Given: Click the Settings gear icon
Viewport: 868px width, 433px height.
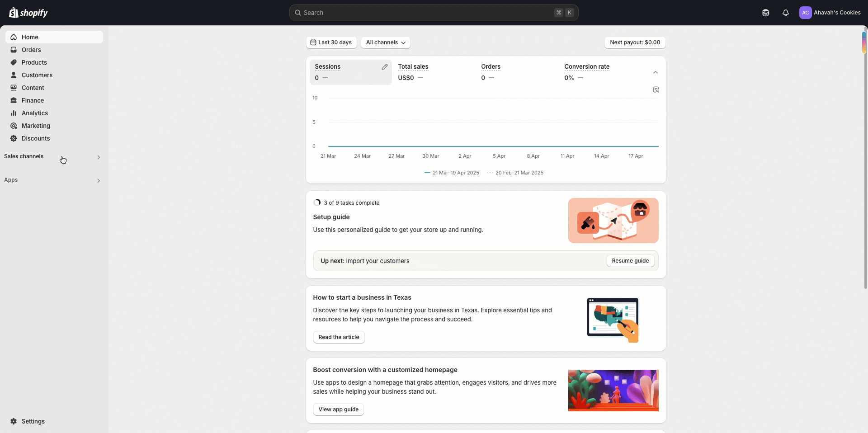Looking at the screenshot, I should point(14,421).
